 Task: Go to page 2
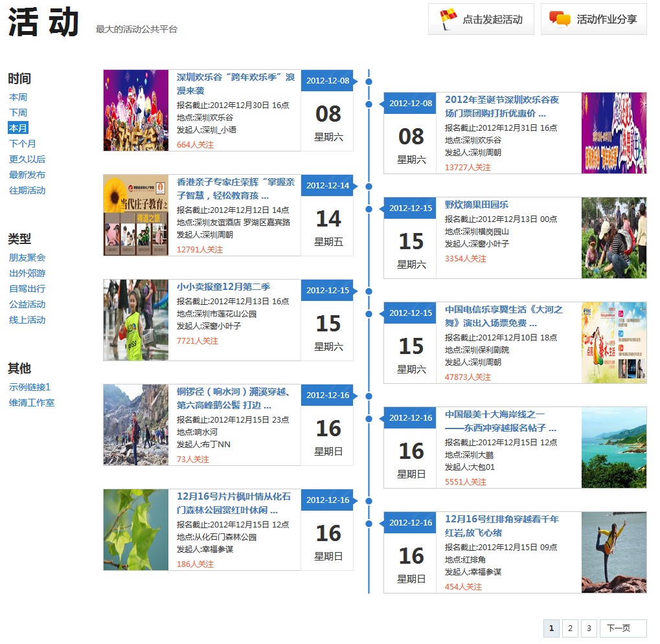coord(570,628)
